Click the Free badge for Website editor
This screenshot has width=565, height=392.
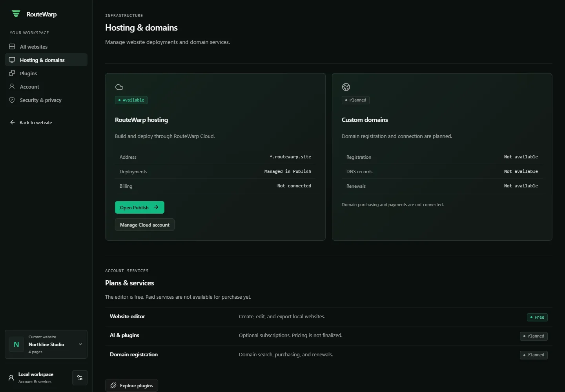point(537,317)
